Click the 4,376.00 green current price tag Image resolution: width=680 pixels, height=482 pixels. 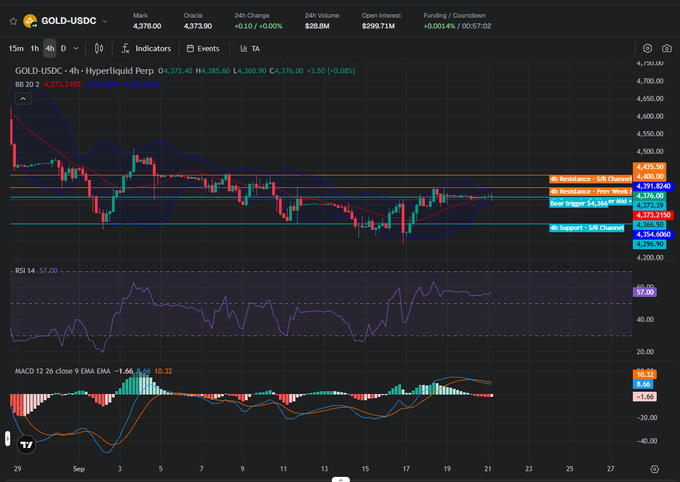tap(649, 196)
